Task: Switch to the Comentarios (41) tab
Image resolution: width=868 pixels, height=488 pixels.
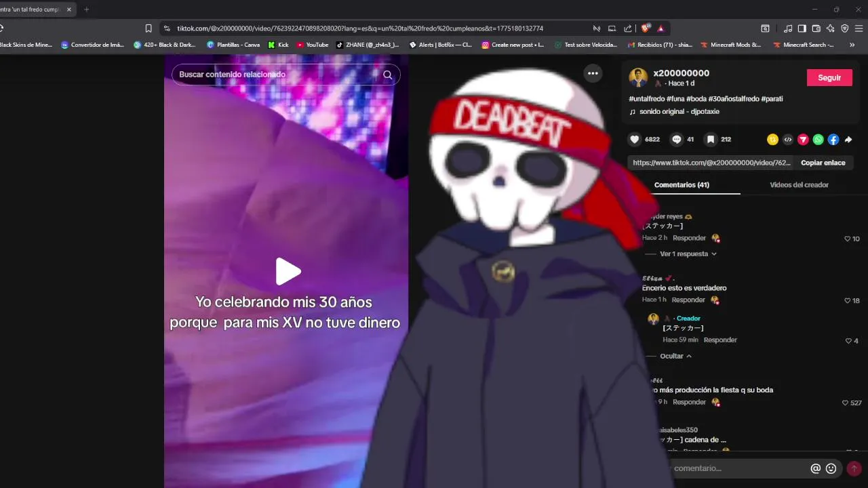Action: [682, 185]
